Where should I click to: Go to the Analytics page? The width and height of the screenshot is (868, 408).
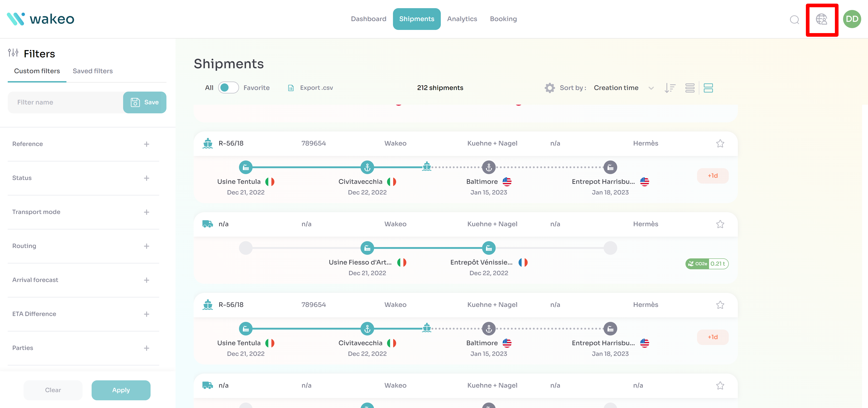click(462, 19)
